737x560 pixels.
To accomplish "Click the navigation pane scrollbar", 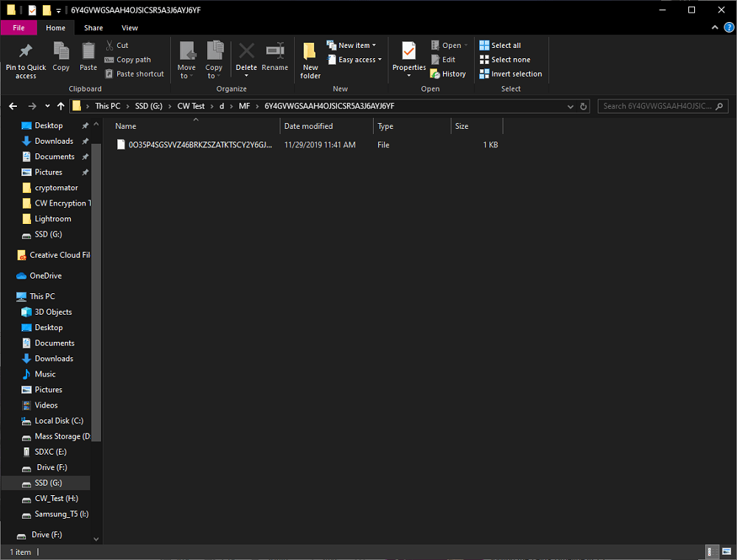I will (x=96, y=291).
